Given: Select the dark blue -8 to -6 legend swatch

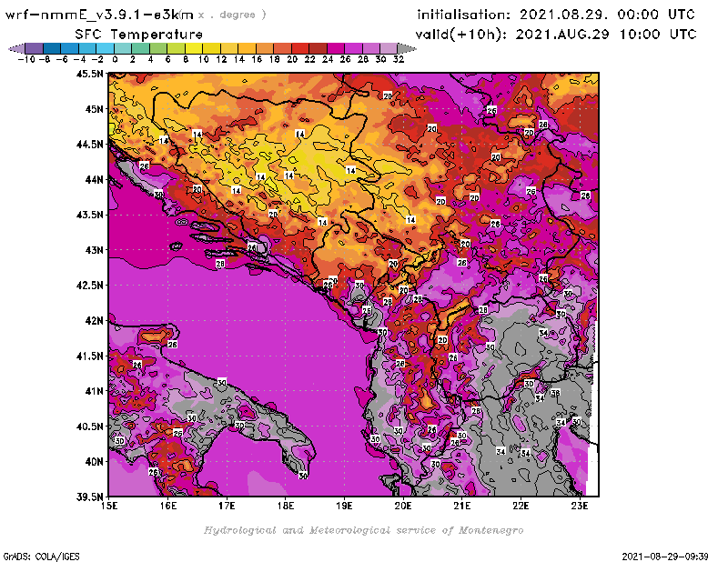Looking at the screenshot, I should pos(52,48).
